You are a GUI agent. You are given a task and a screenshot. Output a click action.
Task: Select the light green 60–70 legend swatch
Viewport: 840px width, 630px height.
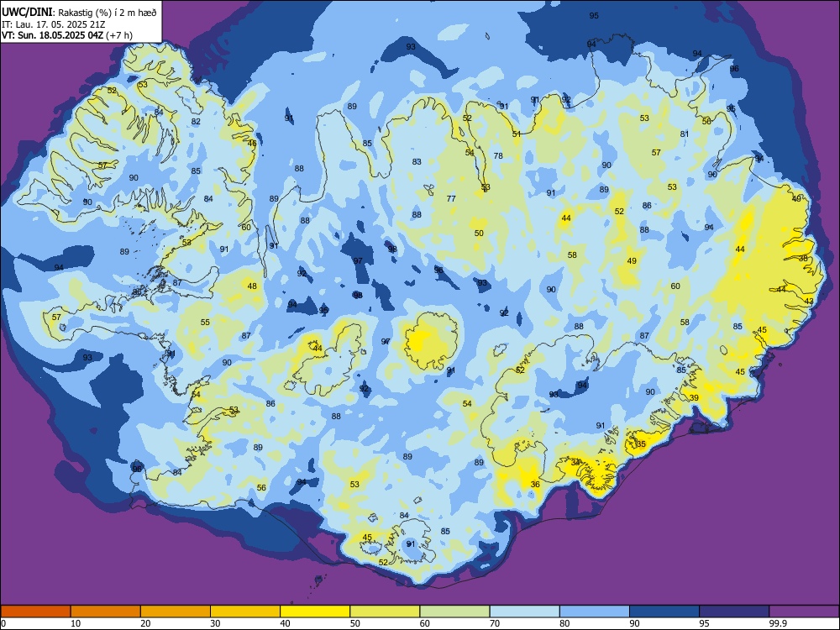pos(454,612)
